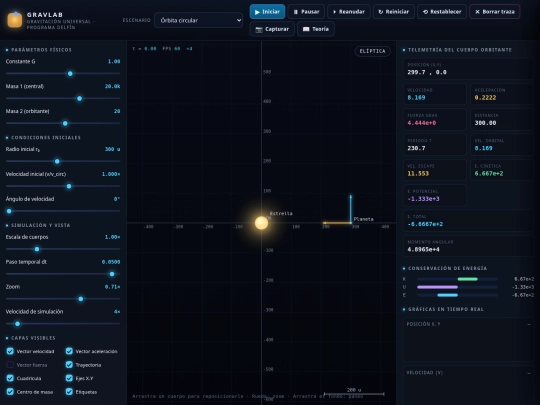This screenshot has height=405, width=540.
Task: Resume simulation with Reanudar
Action: (349, 12)
